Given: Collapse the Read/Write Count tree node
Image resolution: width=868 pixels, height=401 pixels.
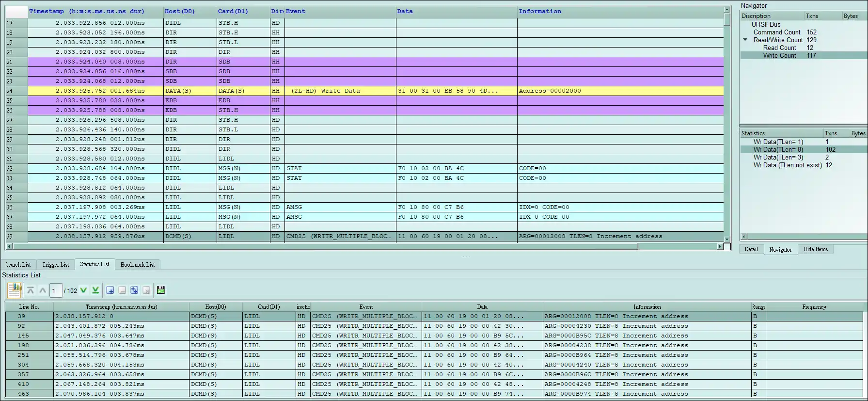Looking at the screenshot, I should pos(745,40).
